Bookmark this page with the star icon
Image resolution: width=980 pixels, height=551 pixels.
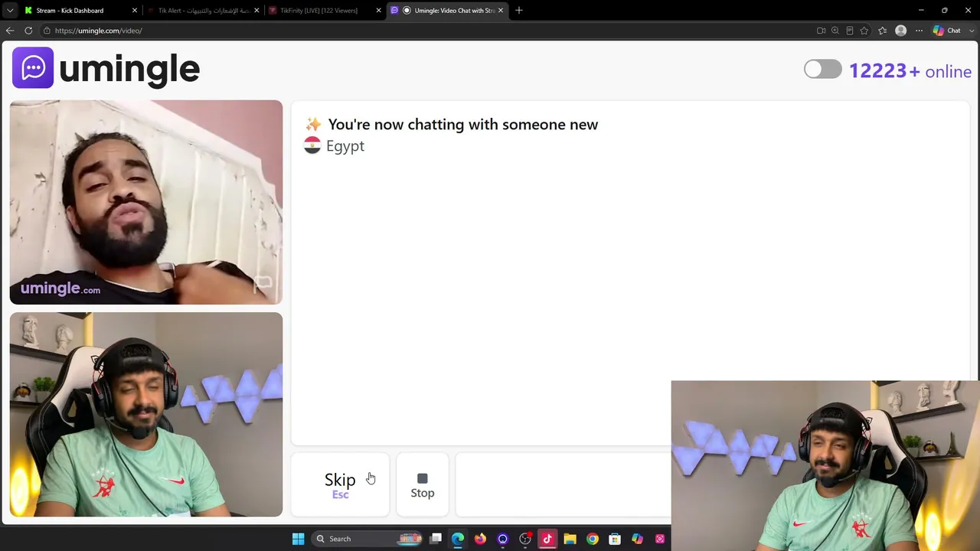864,31
